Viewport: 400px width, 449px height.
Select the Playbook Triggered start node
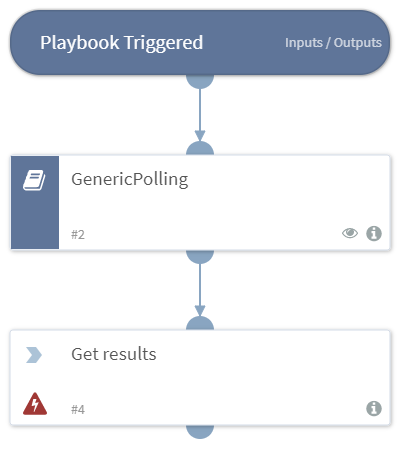coord(200,42)
